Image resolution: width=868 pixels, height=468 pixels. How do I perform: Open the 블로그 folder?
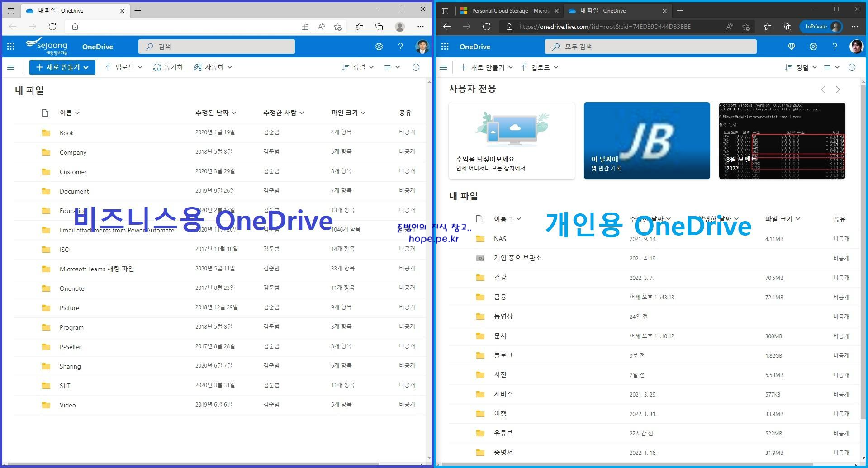point(503,355)
